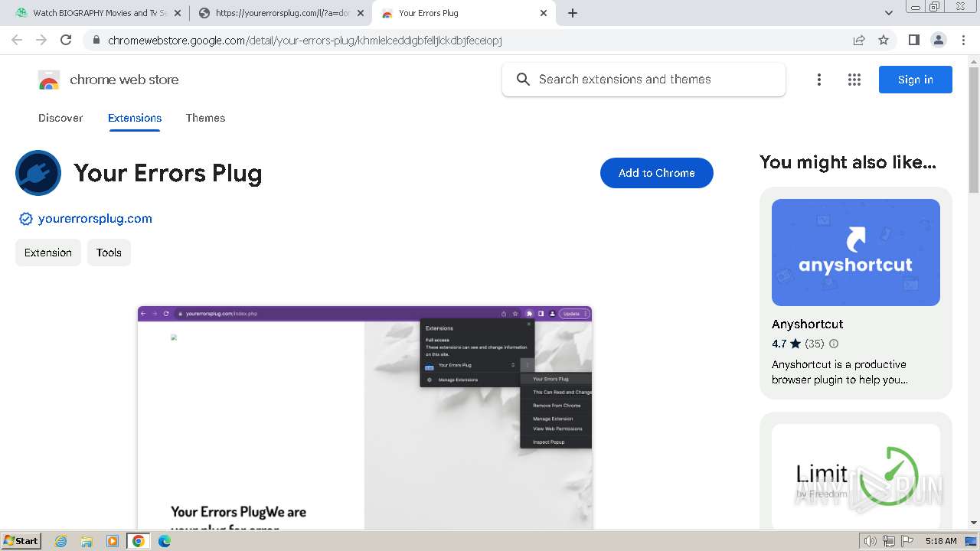
Task: Open Internet Explorer from the taskbar
Action: pos(61,541)
